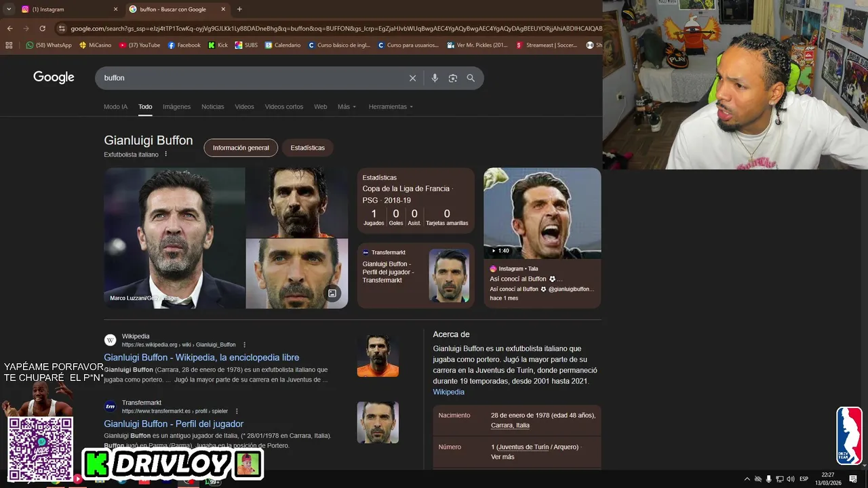
Task: Open the three-dot menu beside Exfutbolista italiano
Action: 165,155
